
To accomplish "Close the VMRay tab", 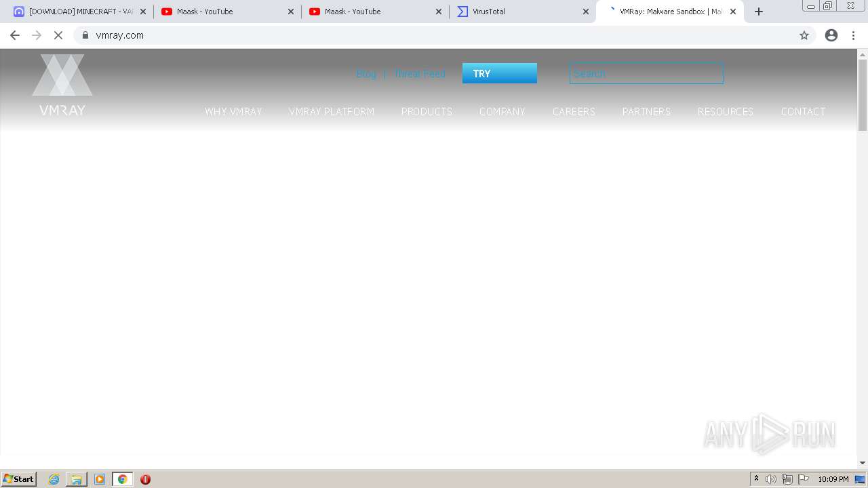I will (733, 12).
